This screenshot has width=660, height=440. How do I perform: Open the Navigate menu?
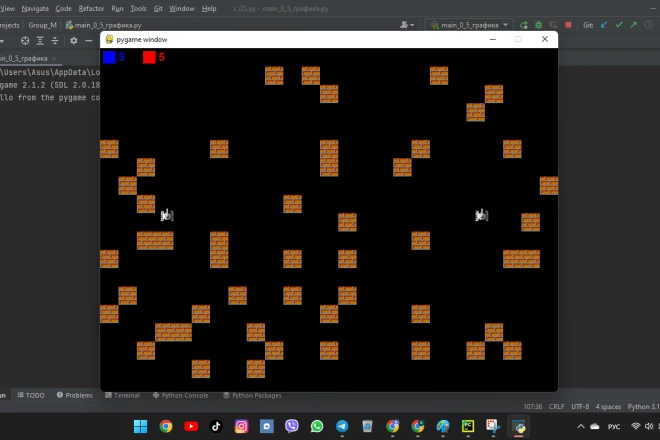(35, 8)
